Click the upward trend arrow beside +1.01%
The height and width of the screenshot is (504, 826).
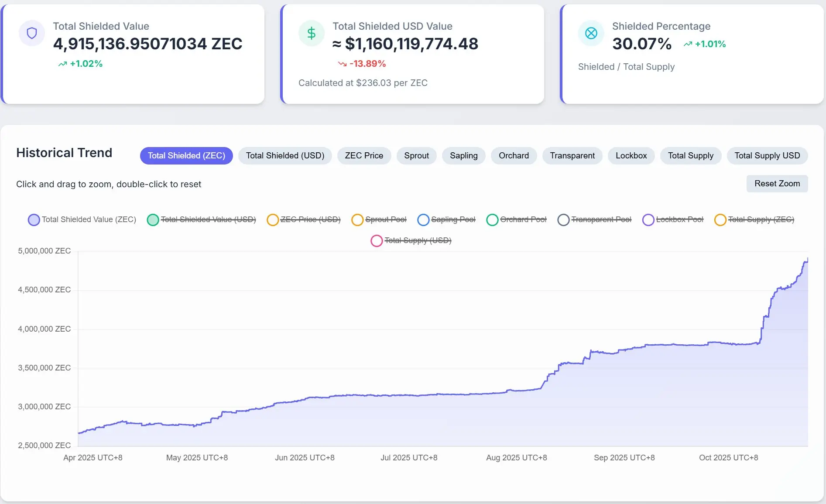[688, 44]
